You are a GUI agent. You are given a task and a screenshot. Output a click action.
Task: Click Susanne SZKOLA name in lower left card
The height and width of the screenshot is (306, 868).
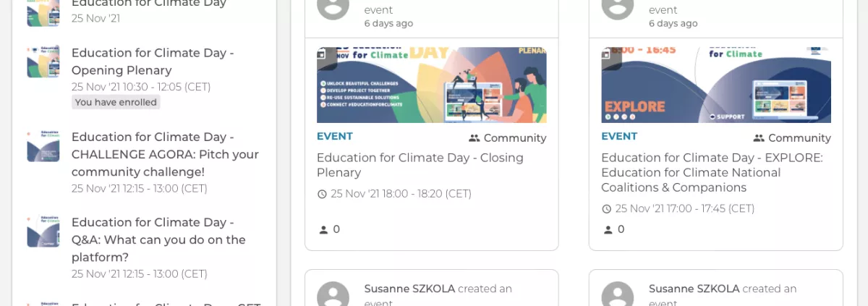click(409, 289)
